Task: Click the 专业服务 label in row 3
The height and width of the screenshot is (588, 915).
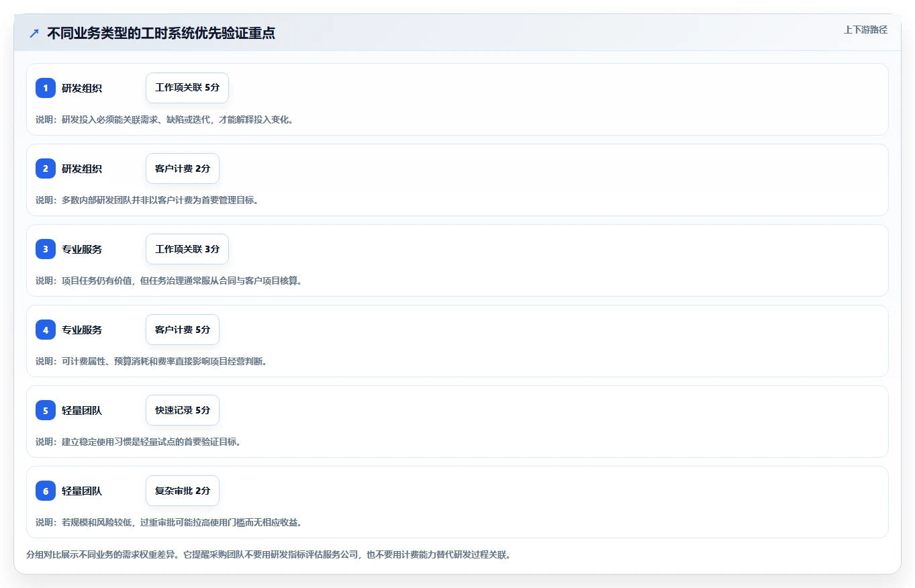Action: pos(82,249)
